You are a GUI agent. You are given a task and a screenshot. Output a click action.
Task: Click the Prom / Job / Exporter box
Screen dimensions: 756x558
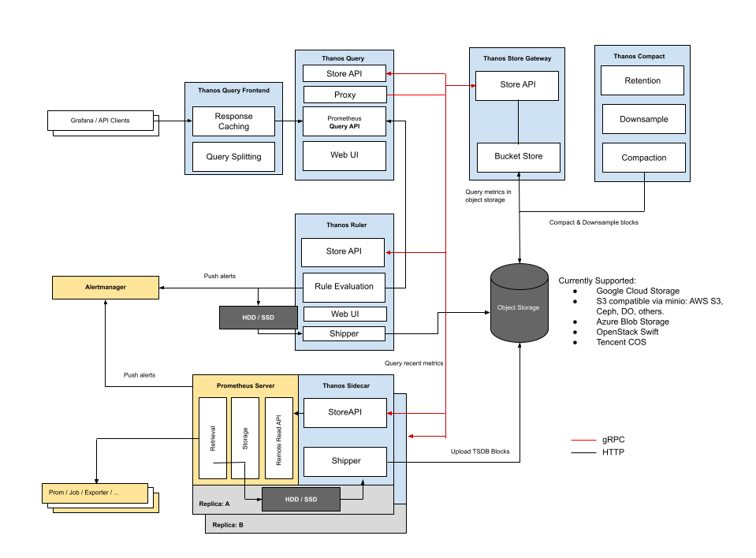coord(95,493)
